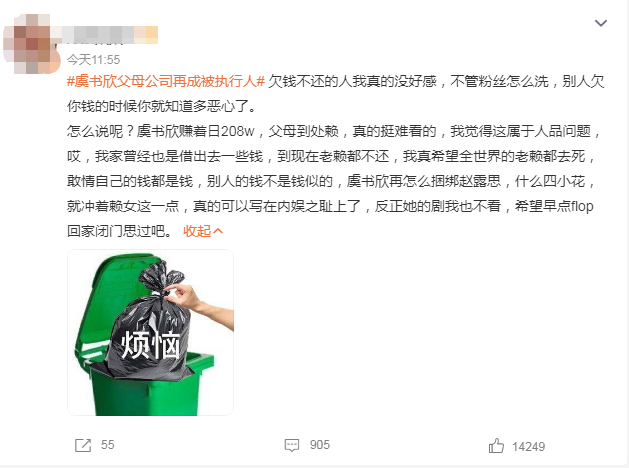629x468 pixels.
Task: Click the comment count 905
Action: (320, 445)
